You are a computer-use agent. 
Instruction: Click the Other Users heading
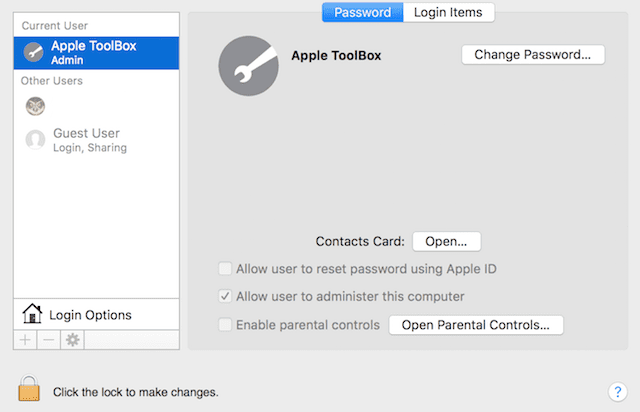coord(51,81)
